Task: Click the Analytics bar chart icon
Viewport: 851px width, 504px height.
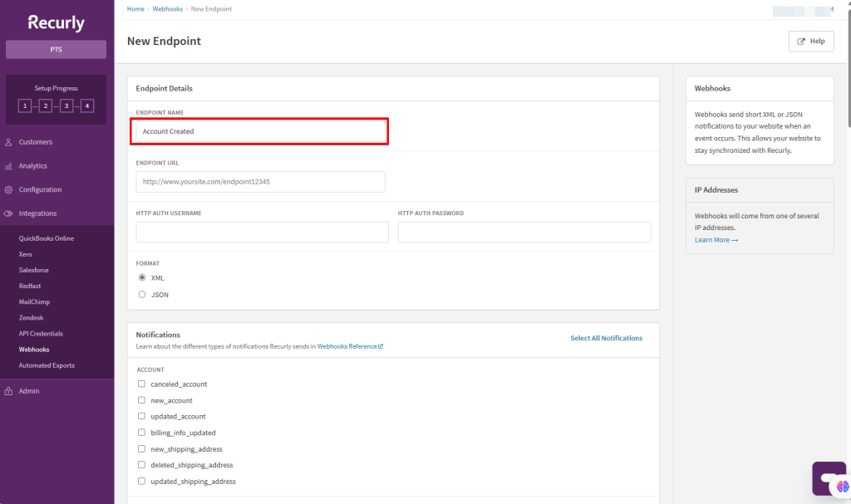Action: click(8, 166)
